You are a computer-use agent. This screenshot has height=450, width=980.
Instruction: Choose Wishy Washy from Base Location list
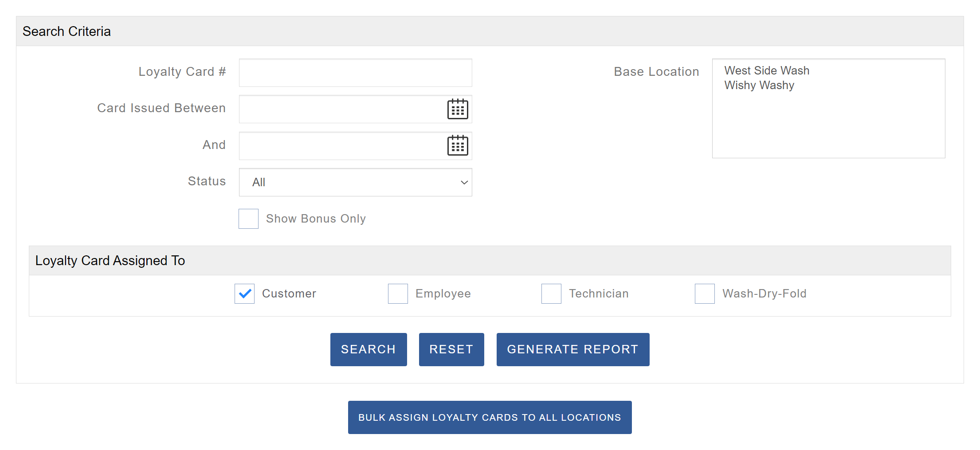pos(759,85)
